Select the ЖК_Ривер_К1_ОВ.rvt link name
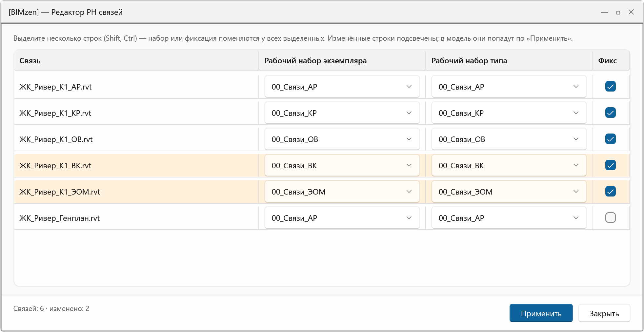644x332 pixels. pyautogui.click(x=56, y=139)
